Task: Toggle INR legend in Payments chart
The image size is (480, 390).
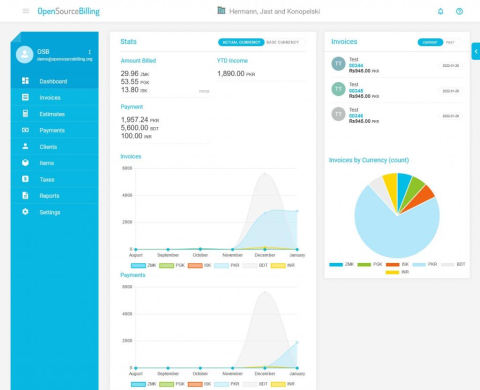Action: click(x=283, y=384)
